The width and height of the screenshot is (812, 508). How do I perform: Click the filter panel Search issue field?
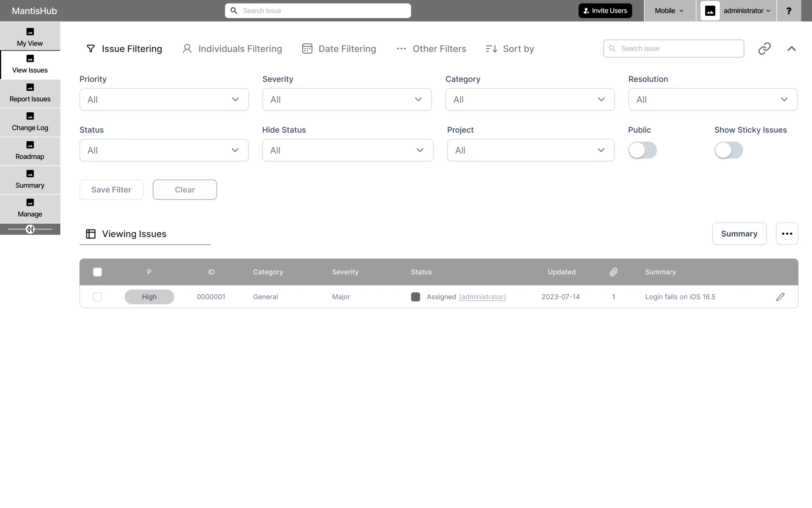coord(674,48)
